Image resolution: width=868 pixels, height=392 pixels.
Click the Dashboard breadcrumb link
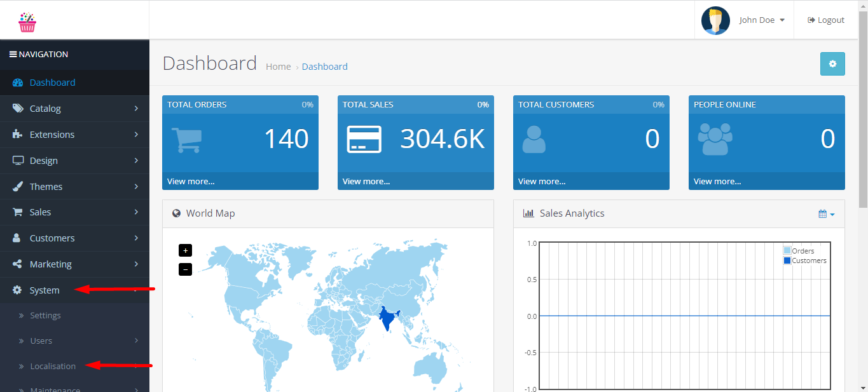click(x=325, y=67)
